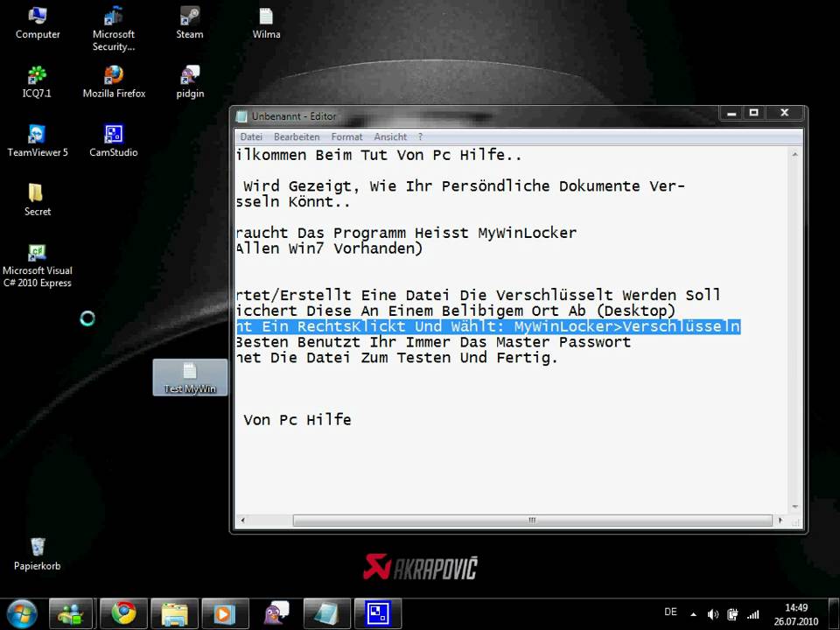
Task: Click the power plug tray icon
Action: click(733, 614)
